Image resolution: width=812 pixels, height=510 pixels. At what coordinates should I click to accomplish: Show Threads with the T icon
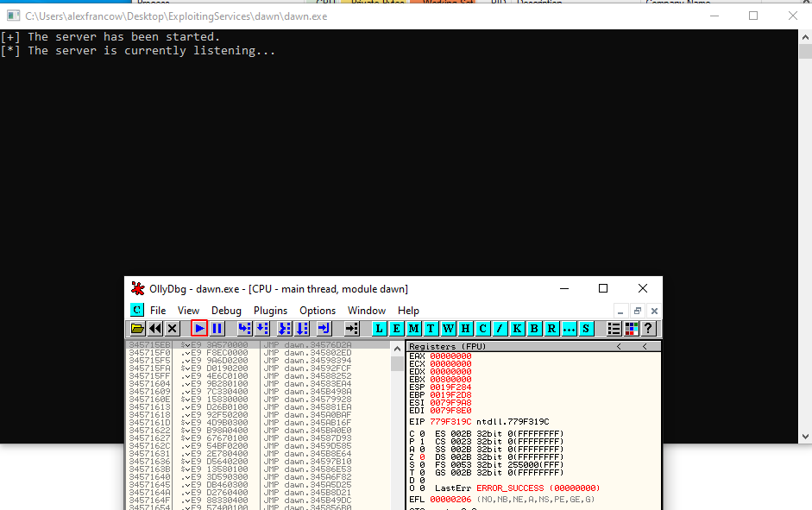(x=431, y=328)
